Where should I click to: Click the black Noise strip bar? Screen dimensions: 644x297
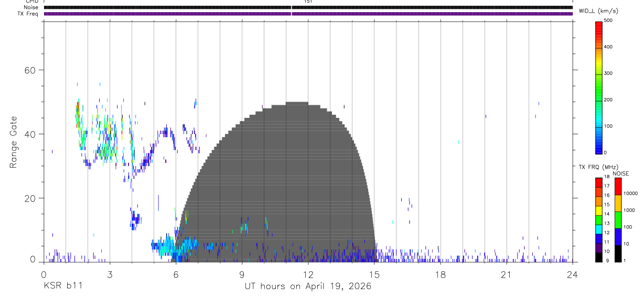[x=308, y=7]
